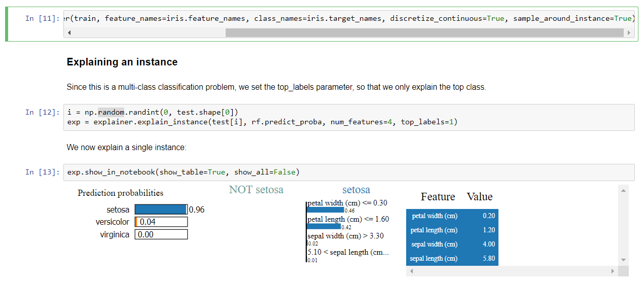
Task: Click the petal length (cm) table row
Action: click(452, 230)
